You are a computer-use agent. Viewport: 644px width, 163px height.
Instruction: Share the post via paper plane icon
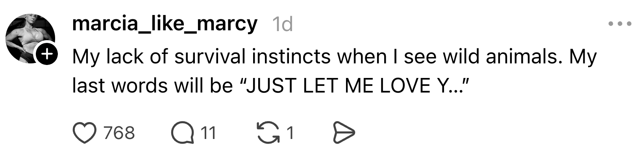344,133
